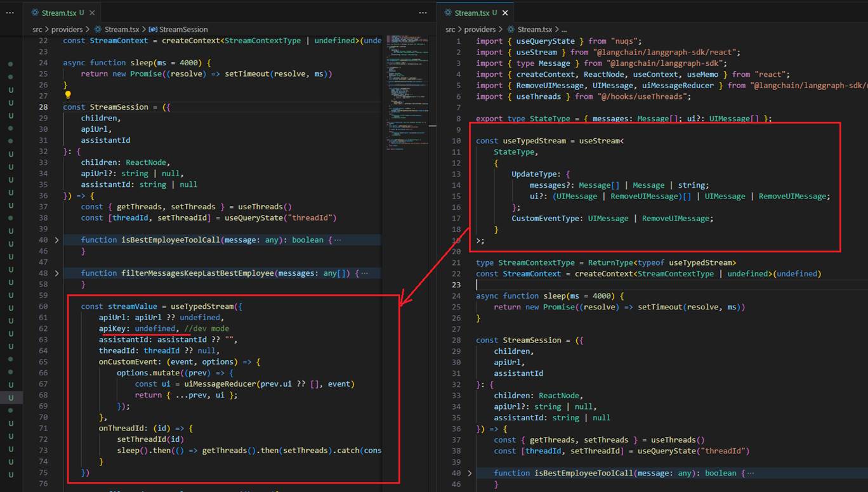This screenshot has width=868, height=492.
Task: Click "setThreadId(id)" on line 72
Action: 150,439
